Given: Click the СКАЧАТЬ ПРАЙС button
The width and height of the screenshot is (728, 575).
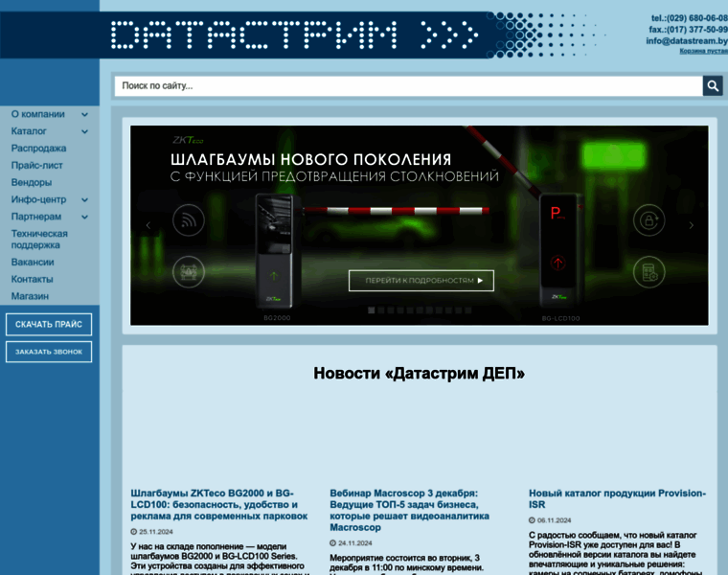Looking at the screenshot, I should point(49,324).
